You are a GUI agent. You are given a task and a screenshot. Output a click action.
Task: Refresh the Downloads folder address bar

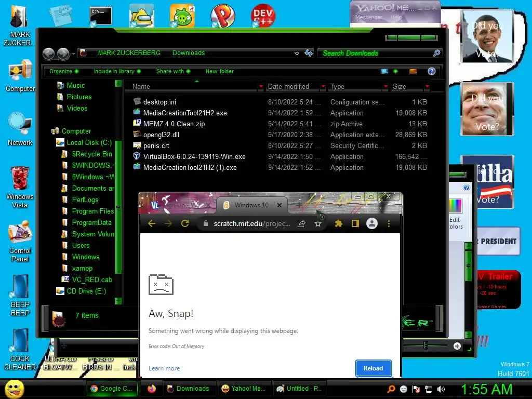pyautogui.click(x=309, y=54)
